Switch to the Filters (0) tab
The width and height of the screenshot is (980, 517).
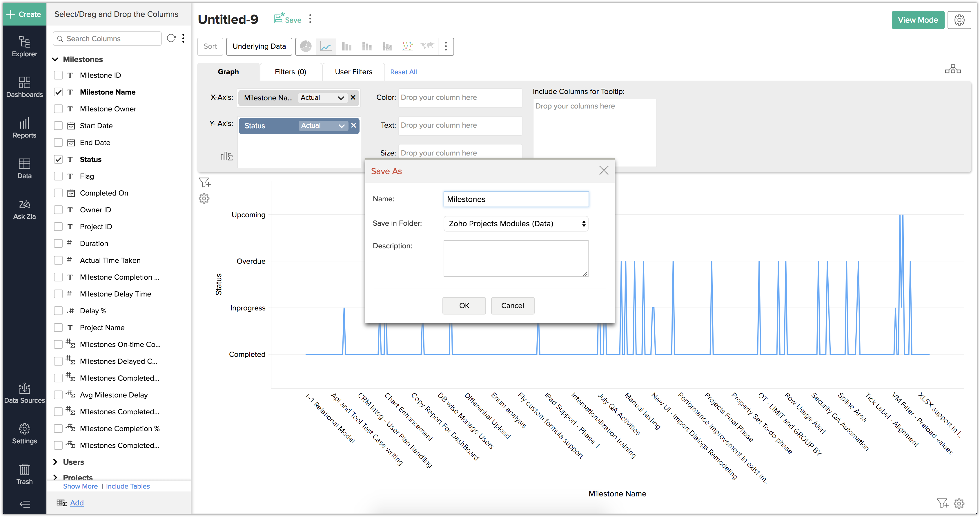click(x=290, y=72)
